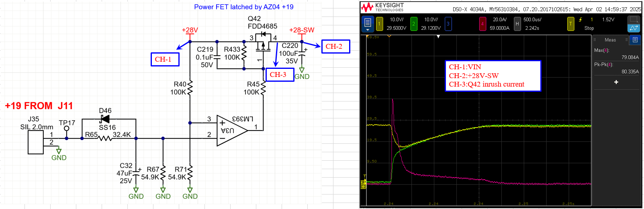Select the R71 54.9K resistor label
The width and height of the screenshot is (644, 209).
[x=177, y=173]
